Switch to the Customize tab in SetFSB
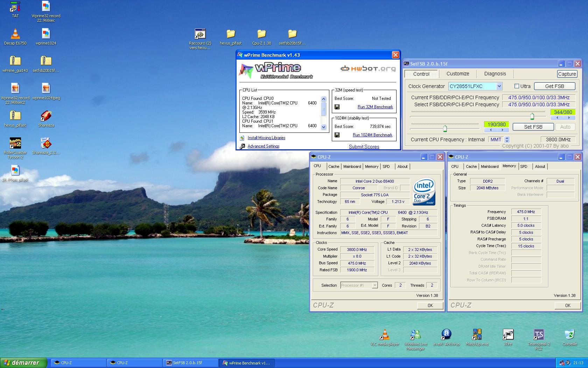This screenshot has width=588, height=368. 457,74
